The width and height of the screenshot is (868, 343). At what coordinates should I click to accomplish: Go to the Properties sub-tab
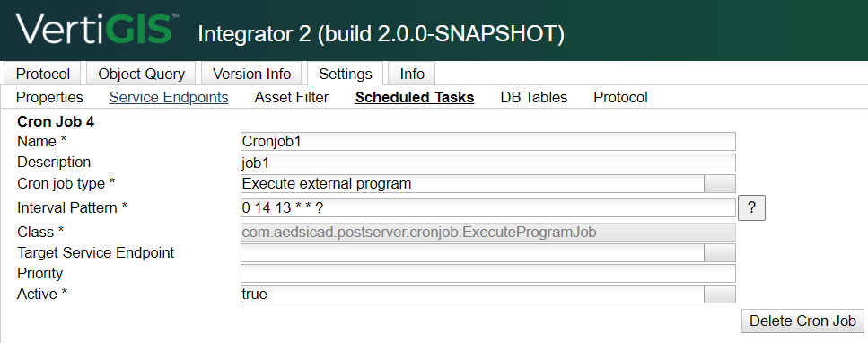pos(49,98)
